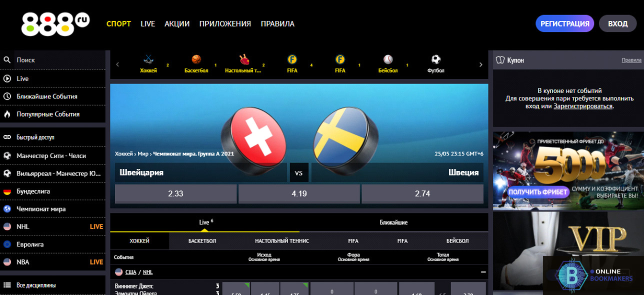Click Чемпионат мира. Группа А 2021 breadcrumb
This screenshot has height=295, width=644.
click(193, 153)
